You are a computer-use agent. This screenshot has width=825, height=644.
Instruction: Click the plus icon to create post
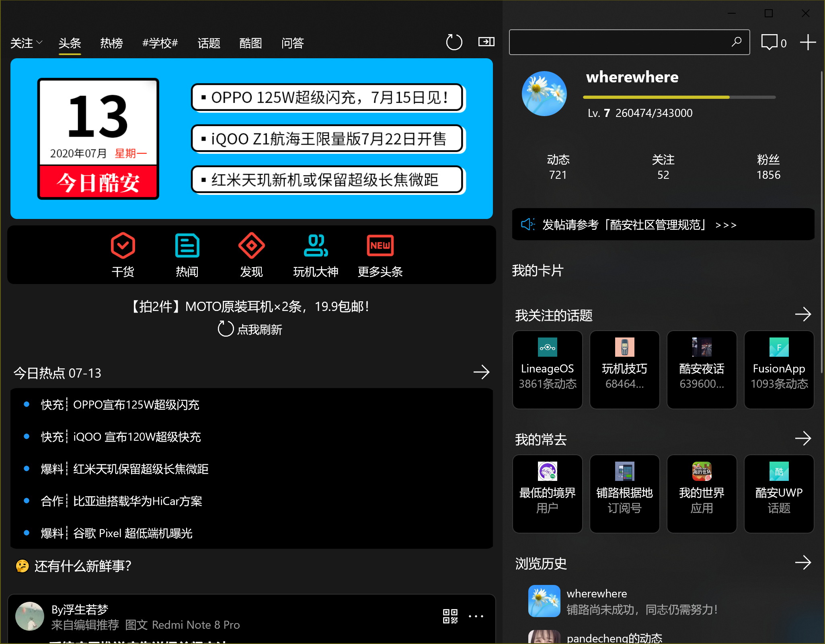(807, 42)
